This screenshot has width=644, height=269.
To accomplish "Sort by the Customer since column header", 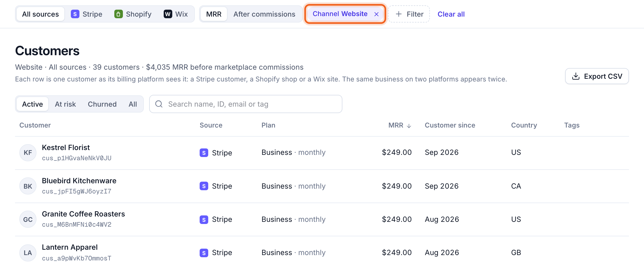I will (450, 125).
